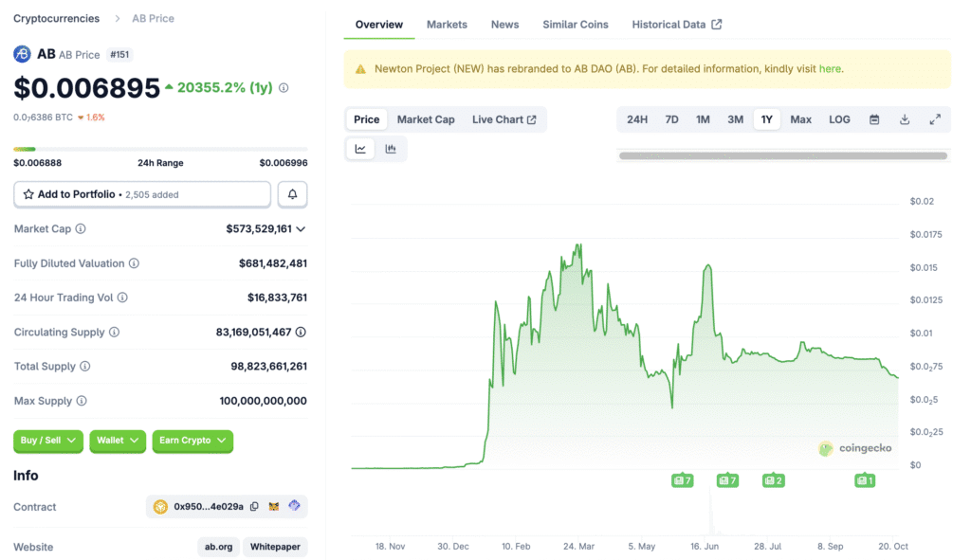The image size is (971, 560).
Task: Open the Earn Crypto dropdown
Action: pos(192,441)
